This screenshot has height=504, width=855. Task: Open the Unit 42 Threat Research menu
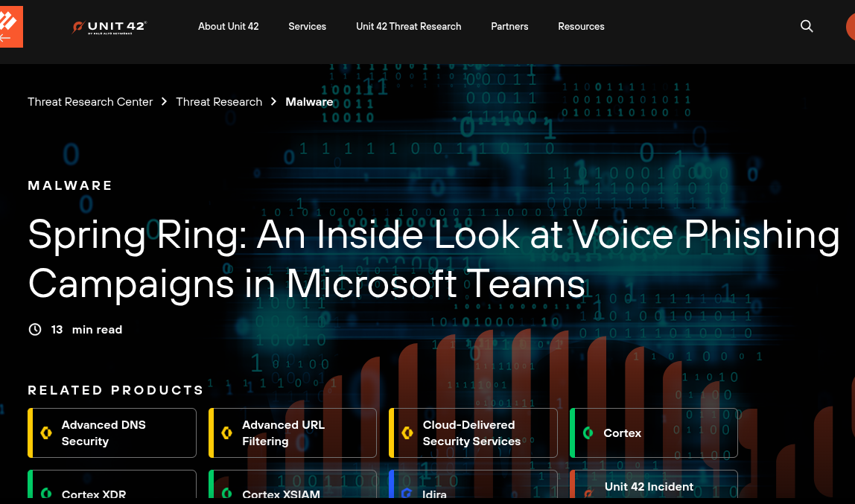pyautogui.click(x=408, y=26)
